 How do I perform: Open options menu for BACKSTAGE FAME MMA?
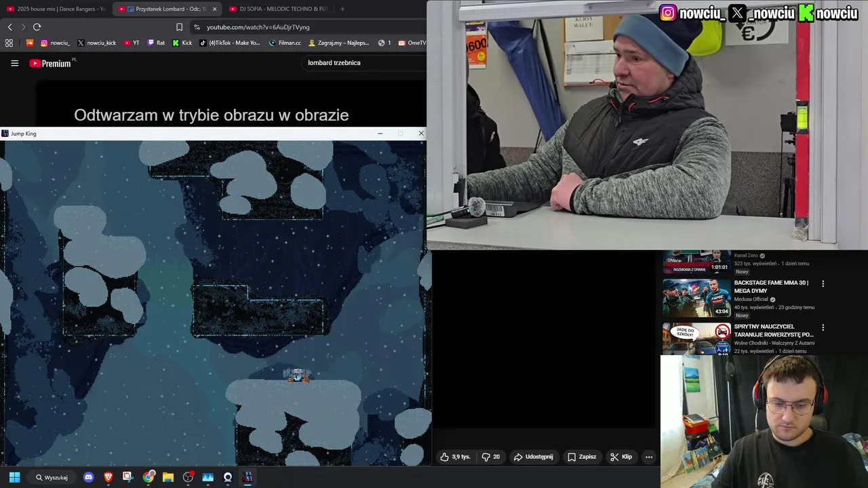tap(823, 283)
